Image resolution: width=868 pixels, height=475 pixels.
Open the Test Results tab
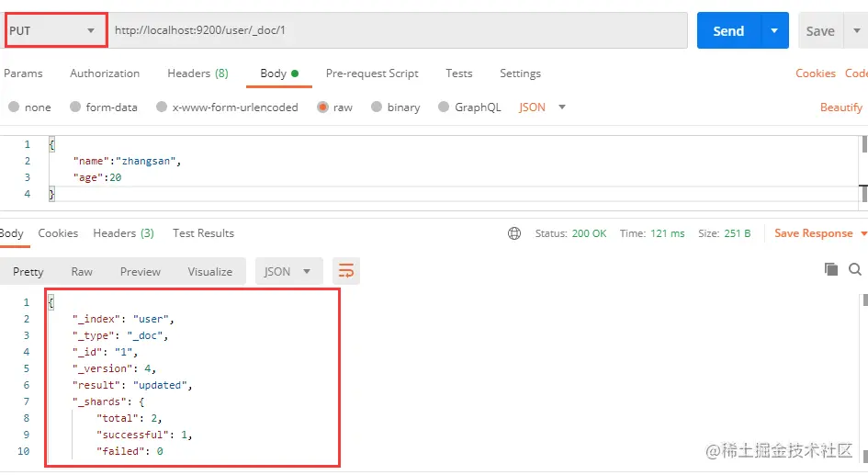click(203, 233)
